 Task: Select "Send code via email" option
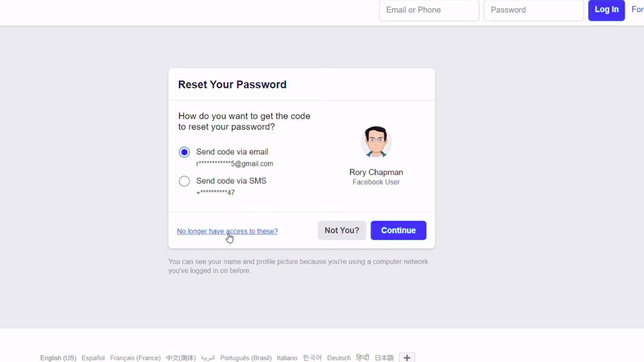coord(184,152)
